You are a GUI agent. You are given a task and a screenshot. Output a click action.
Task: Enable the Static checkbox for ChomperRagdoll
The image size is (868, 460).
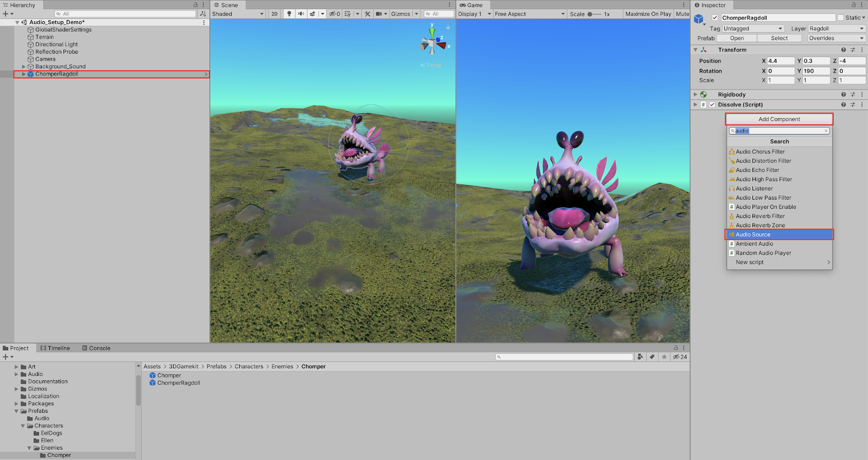(841, 18)
